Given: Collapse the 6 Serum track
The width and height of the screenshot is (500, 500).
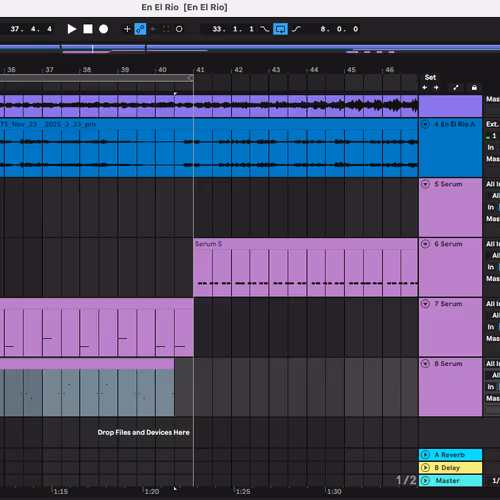Looking at the screenshot, I should [425, 244].
